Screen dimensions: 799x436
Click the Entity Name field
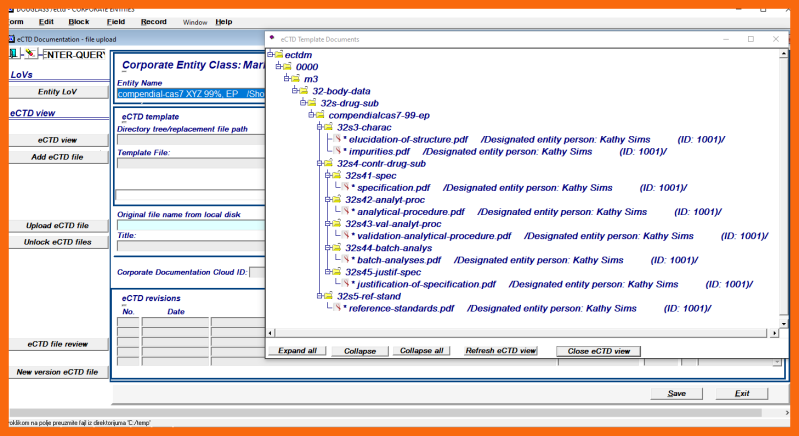(191, 94)
